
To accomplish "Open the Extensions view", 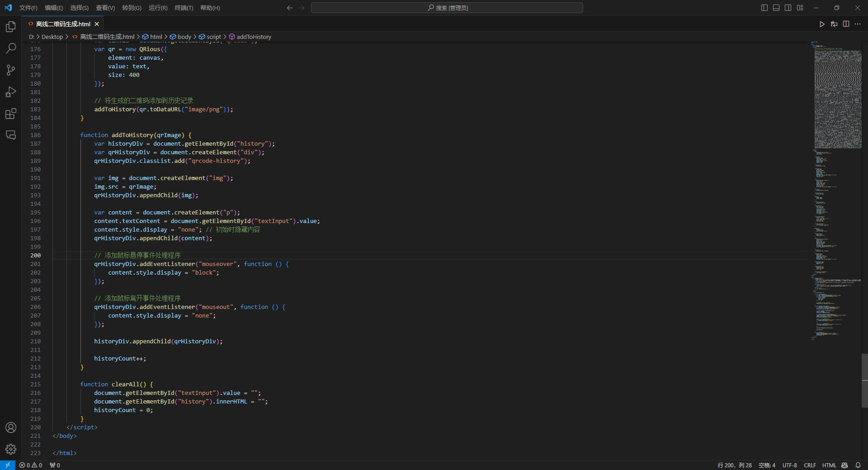I will point(11,114).
